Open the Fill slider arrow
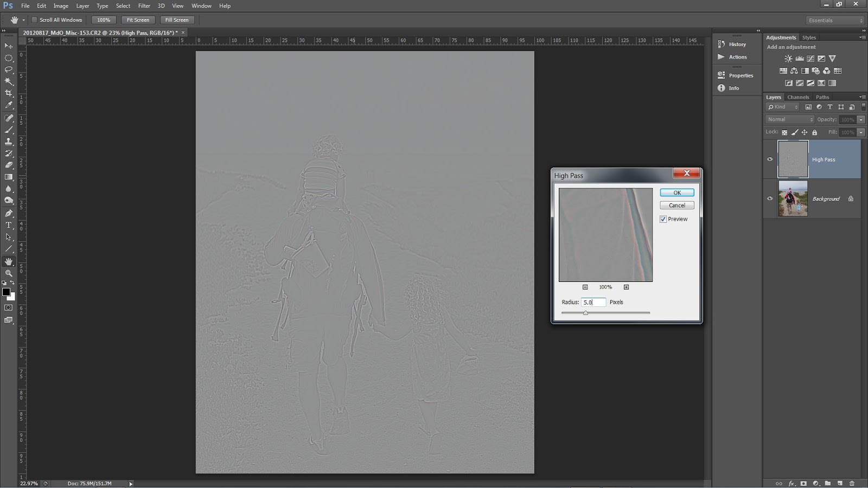The height and width of the screenshot is (488, 868). pyautogui.click(x=861, y=132)
